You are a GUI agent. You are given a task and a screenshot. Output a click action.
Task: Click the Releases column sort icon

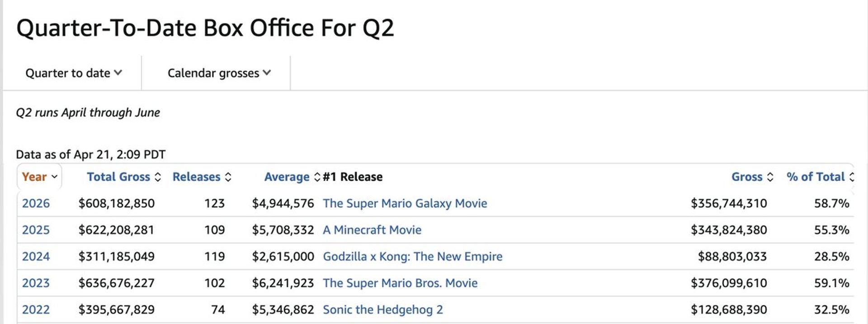[x=228, y=177]
